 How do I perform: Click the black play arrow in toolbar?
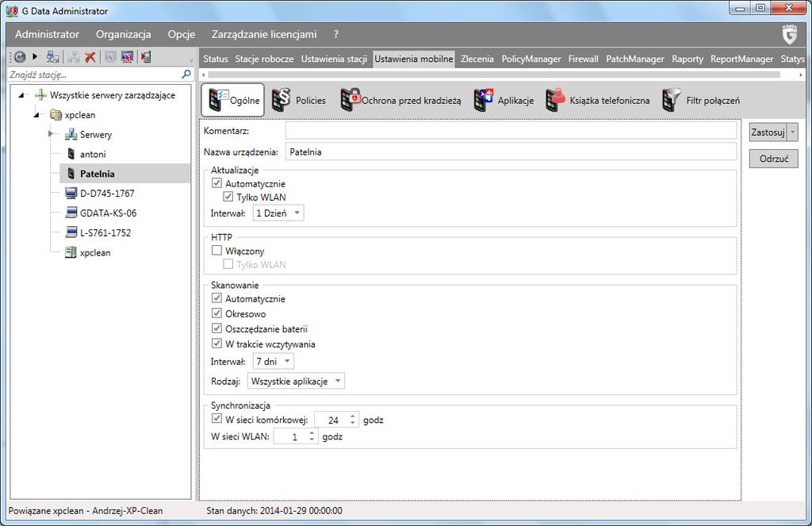coord(35,56)
